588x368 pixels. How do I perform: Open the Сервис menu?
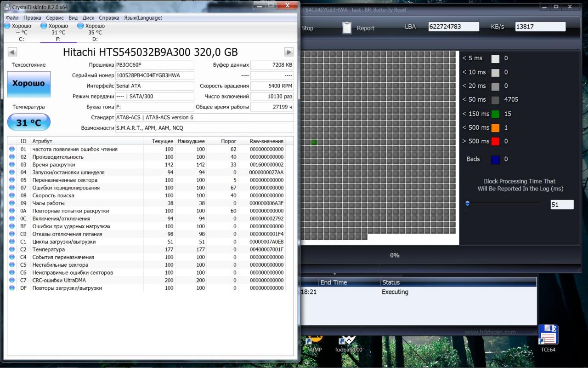pos(55,17)
